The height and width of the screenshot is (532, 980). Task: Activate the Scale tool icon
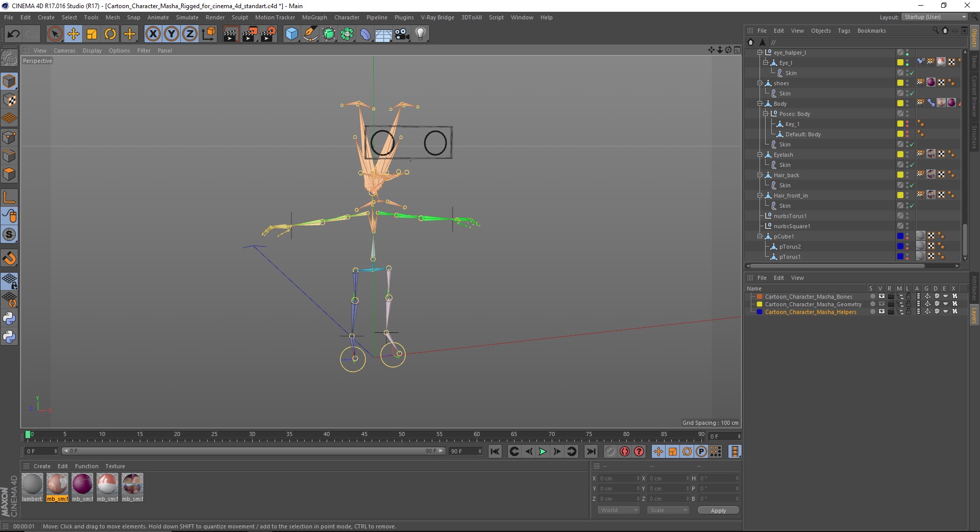point(92,34)
